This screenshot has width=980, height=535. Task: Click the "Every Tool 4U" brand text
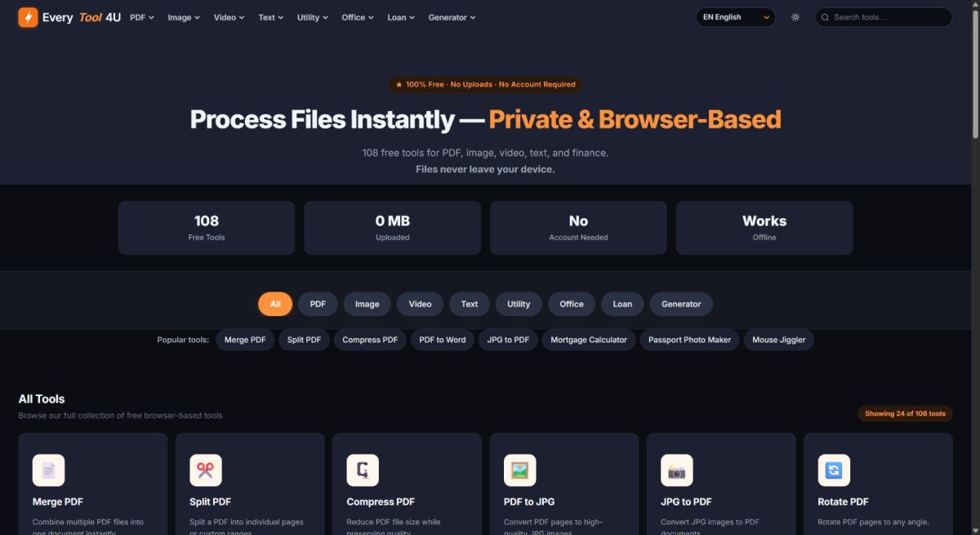coord(82,17)
